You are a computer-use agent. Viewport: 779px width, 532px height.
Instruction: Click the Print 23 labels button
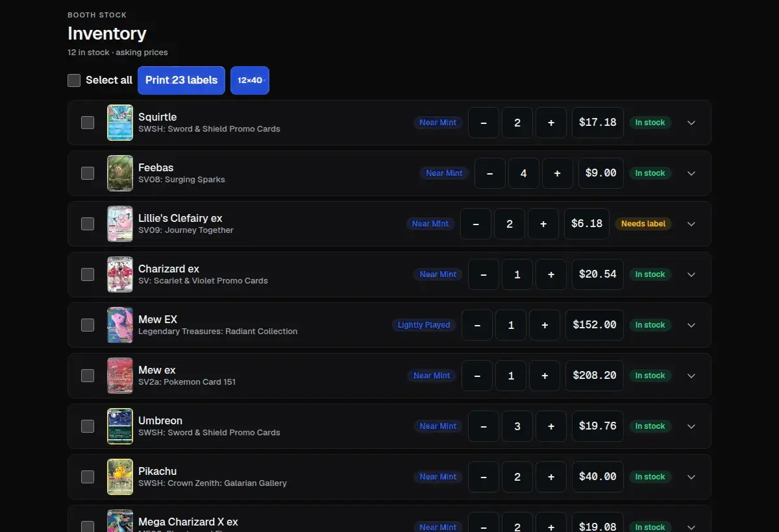(x=181, y=80)
